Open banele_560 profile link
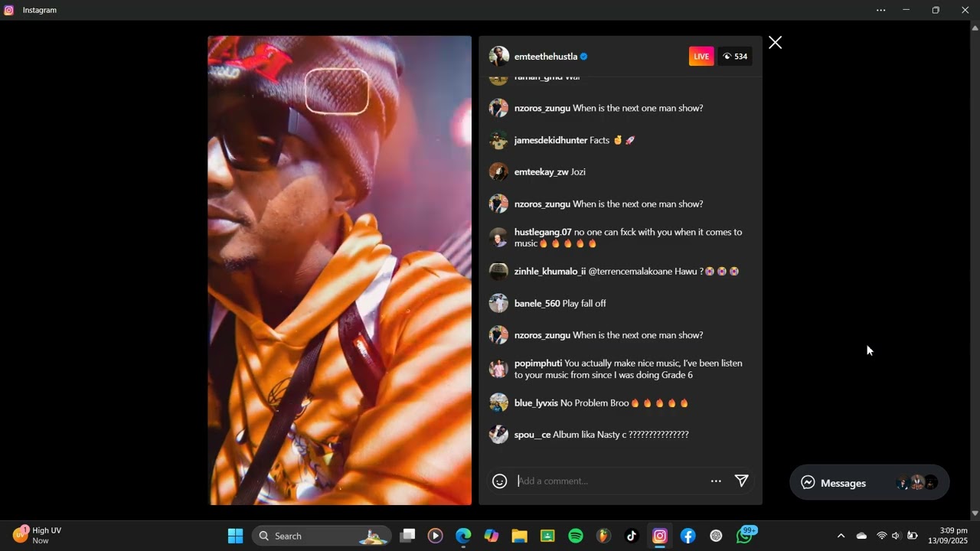 tap(537, 304)
